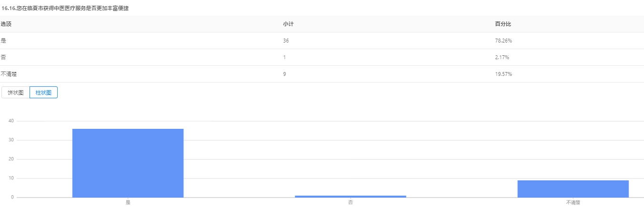Click the 78.26% percentage cell
The height and width of the screenshot is (209, 644).
(503, 41)
